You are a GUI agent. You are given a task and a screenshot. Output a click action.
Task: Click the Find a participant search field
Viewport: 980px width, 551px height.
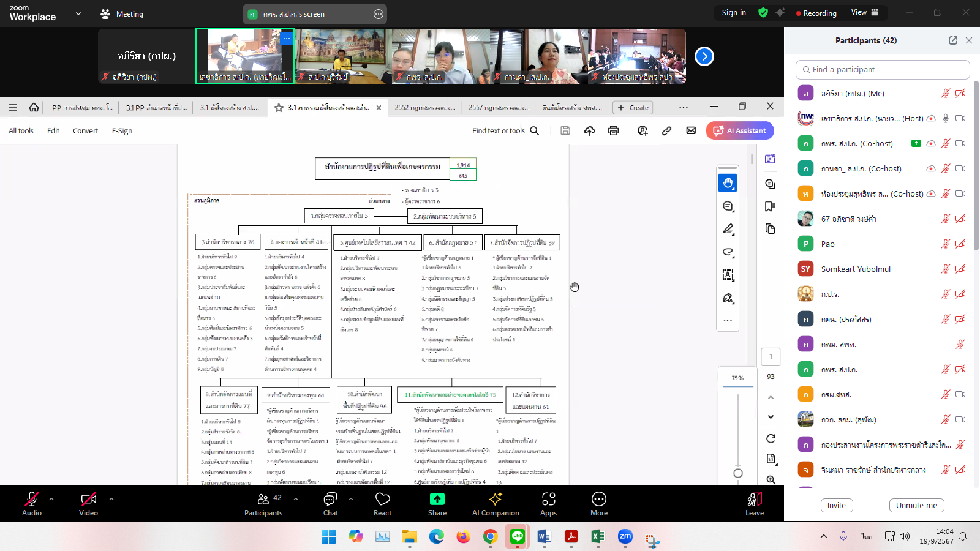click(x=883, y=69)
